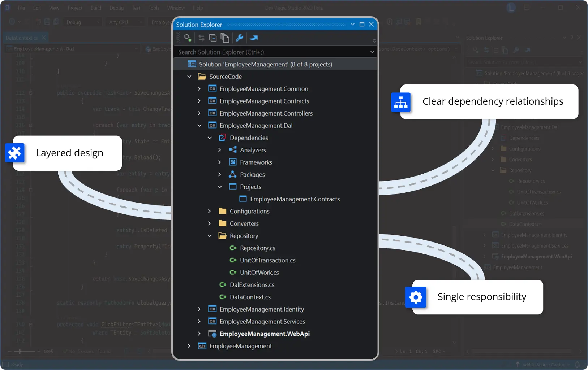588x370 pixels.
Task: Open the Tools menu
Action: tap(154, 8)
